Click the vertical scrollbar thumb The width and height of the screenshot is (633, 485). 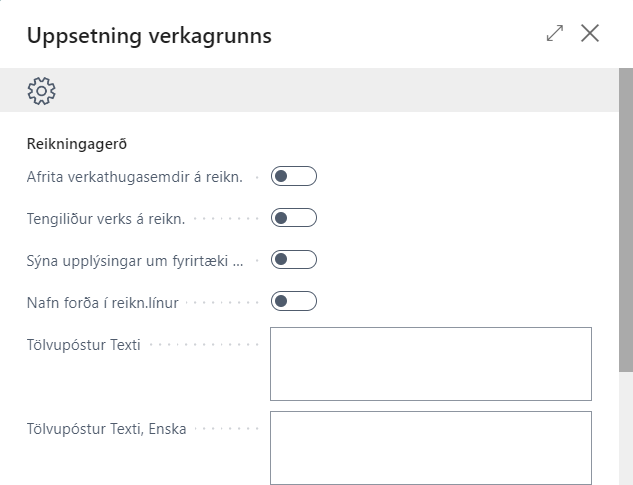pos(626,220)
